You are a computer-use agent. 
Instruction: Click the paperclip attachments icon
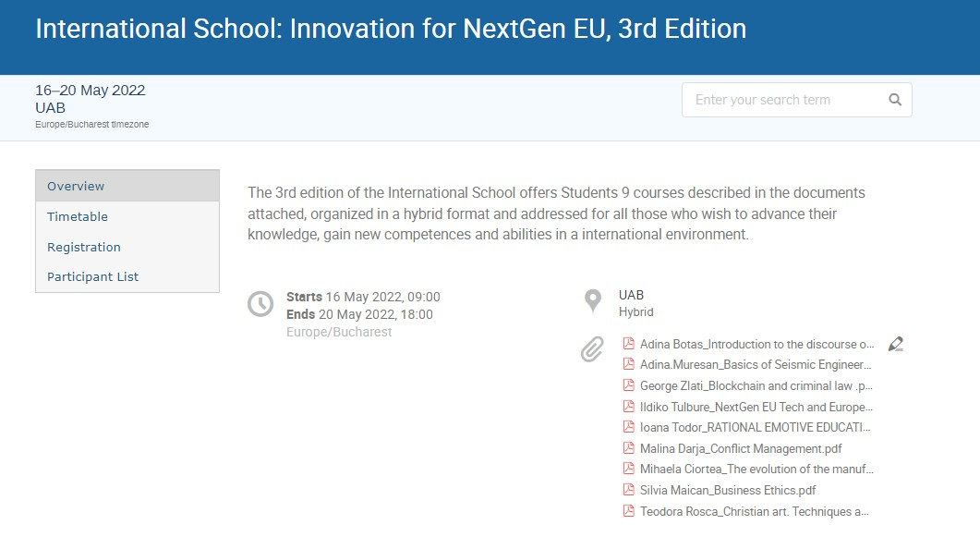coord(592,349)
